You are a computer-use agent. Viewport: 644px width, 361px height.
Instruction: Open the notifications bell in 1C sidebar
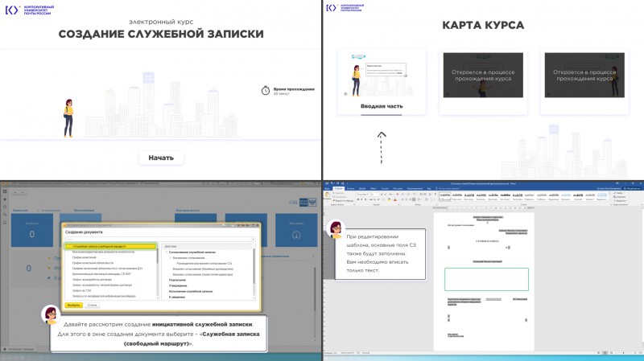[5, 222]
